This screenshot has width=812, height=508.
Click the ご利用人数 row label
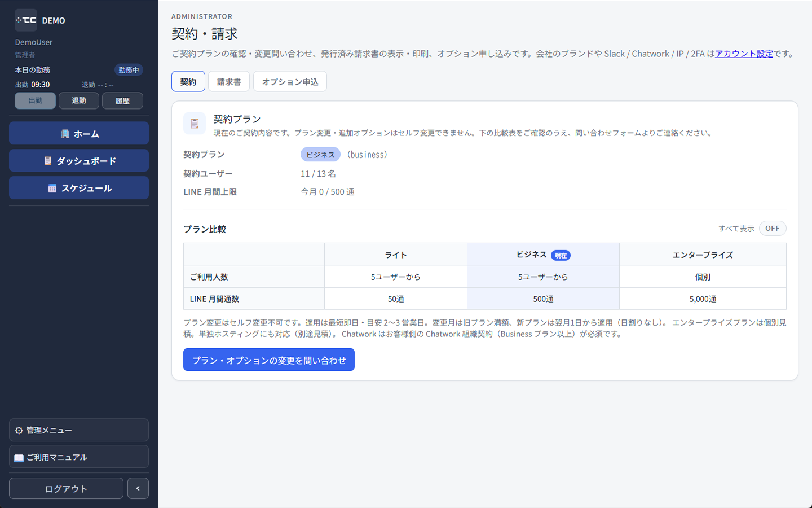click(x=254, y=277)
